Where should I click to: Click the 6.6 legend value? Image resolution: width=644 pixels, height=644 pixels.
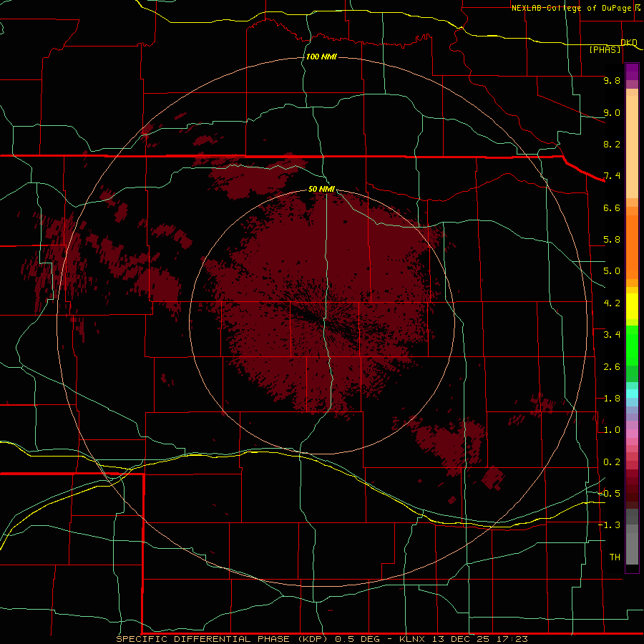pyautogui.click(x=612, y=208)
